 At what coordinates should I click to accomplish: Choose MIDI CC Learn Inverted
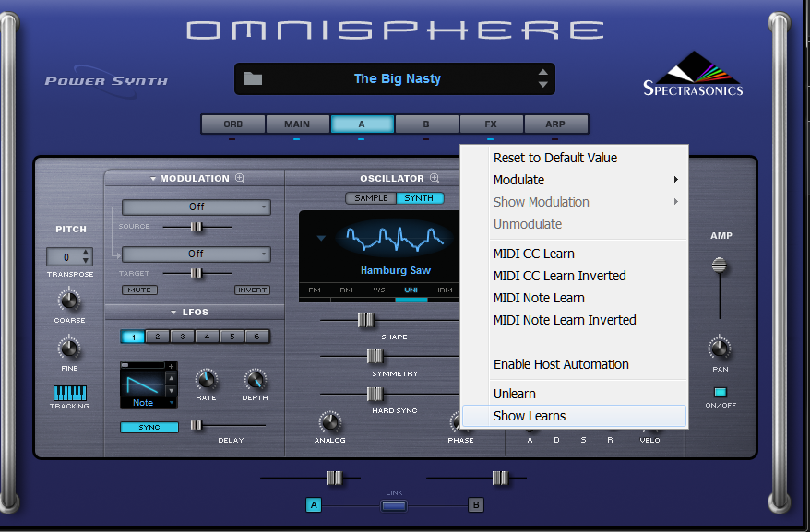[x=575, y=276]
